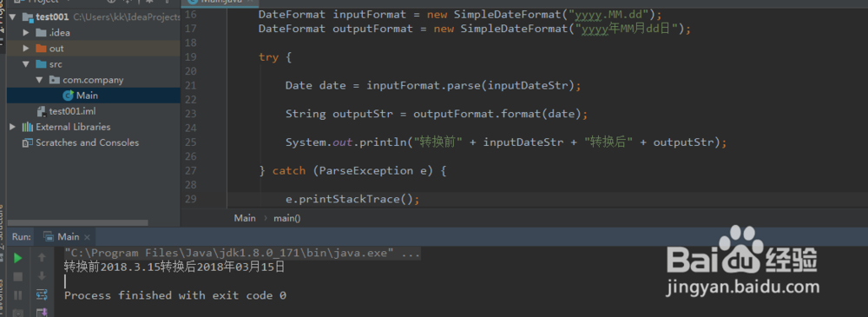
Task: Collapse the src folder arrow
Action: coord(26,63)
